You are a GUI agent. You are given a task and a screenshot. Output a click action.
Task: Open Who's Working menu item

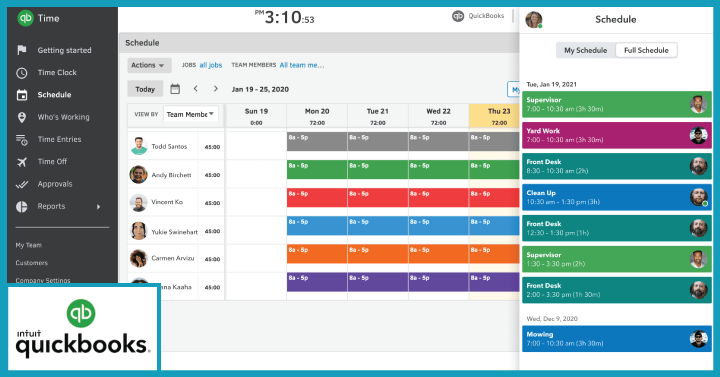(x=62, y=117)
